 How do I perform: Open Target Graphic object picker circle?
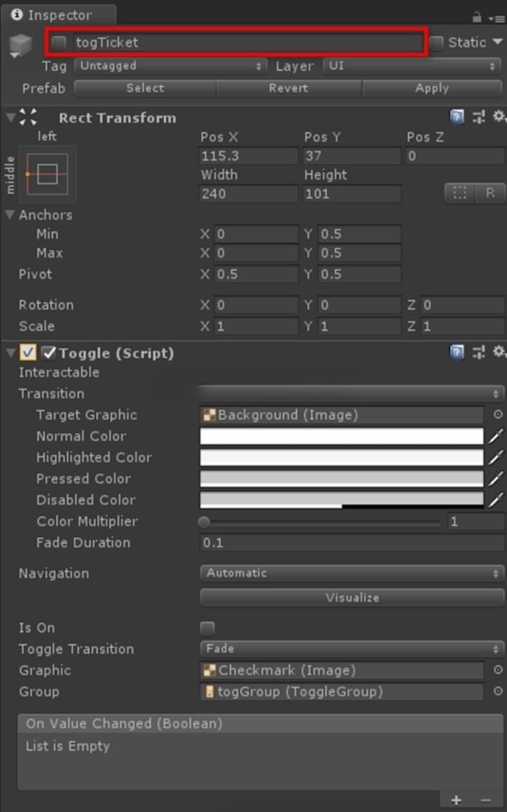tap(498, 415)
